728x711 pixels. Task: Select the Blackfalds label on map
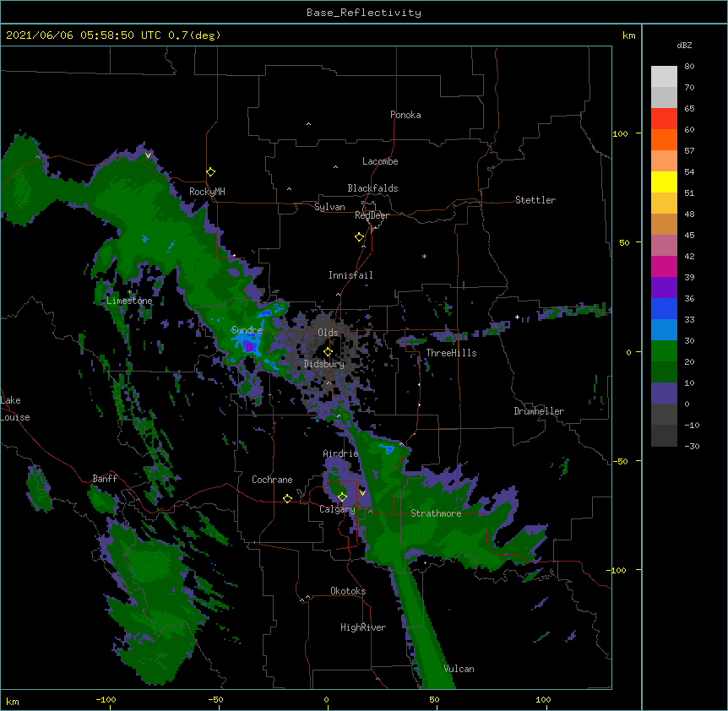click(372, 188)
